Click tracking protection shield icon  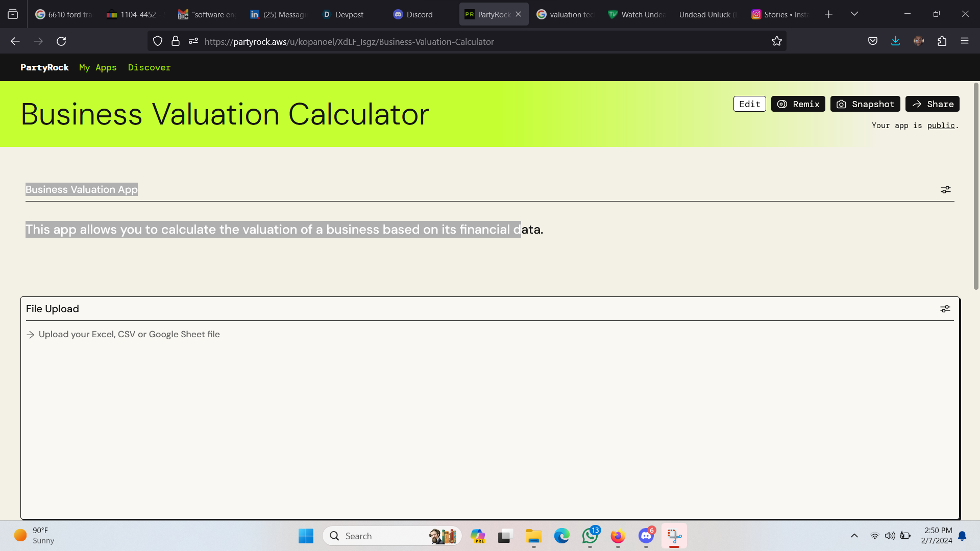(x=158, y=41)
